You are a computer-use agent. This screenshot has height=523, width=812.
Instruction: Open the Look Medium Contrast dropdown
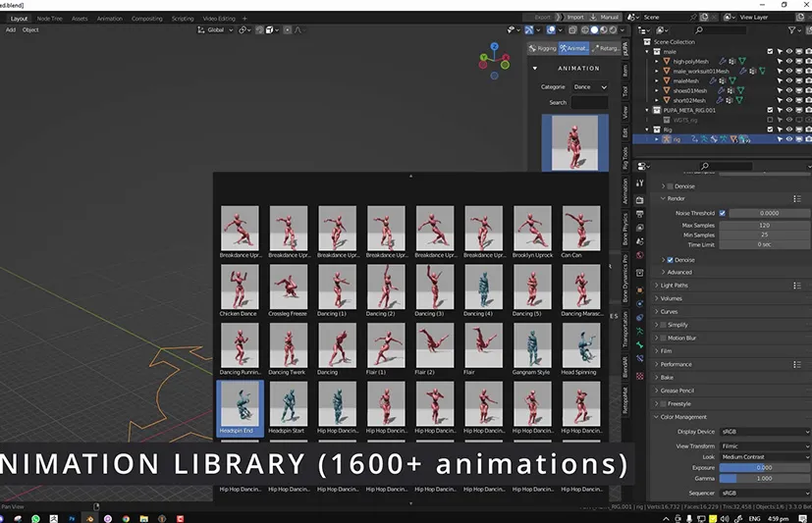coord(765,457)
